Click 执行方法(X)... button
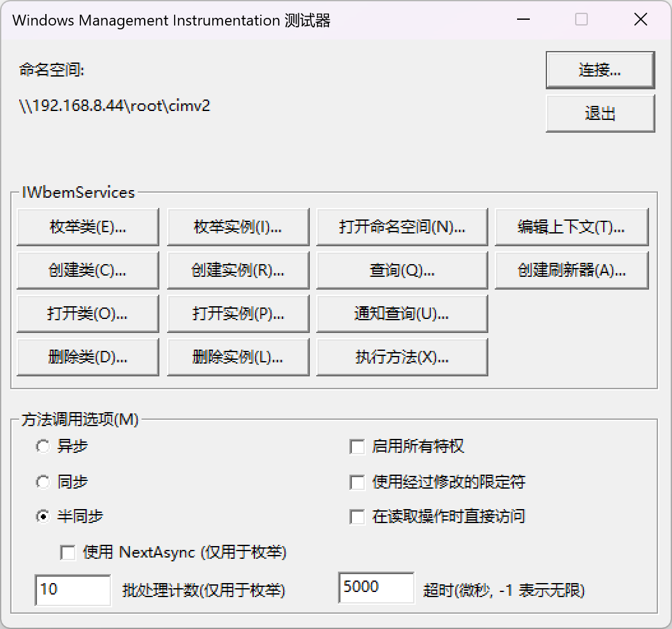This screenshot has height=629, width=672. (402, 357)
